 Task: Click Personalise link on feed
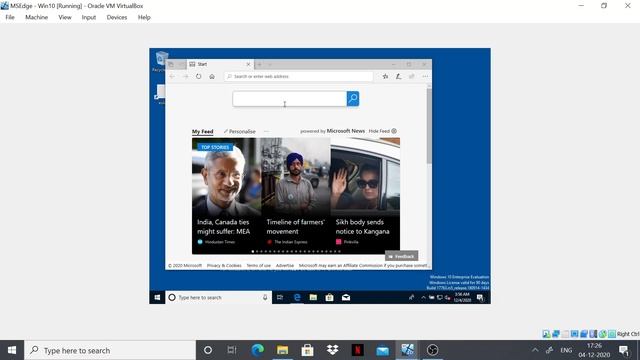pyautogui.click(x=240, y=131)
